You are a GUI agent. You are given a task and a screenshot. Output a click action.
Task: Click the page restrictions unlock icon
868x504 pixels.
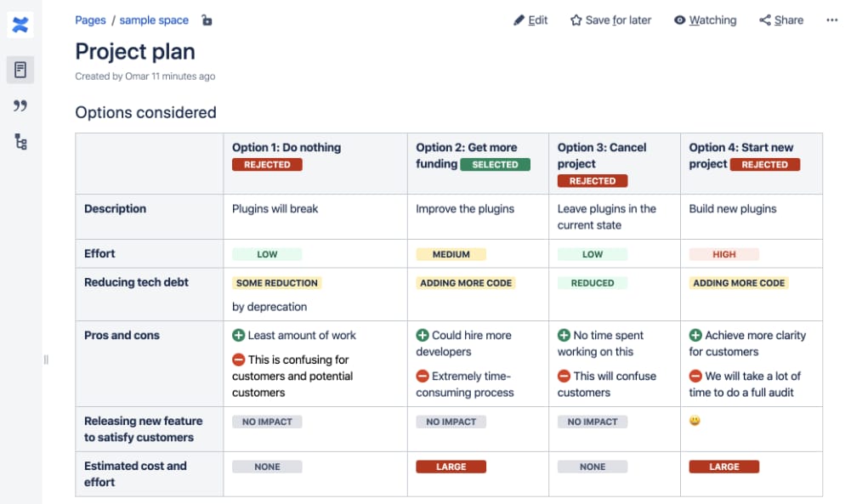(207, 20)
